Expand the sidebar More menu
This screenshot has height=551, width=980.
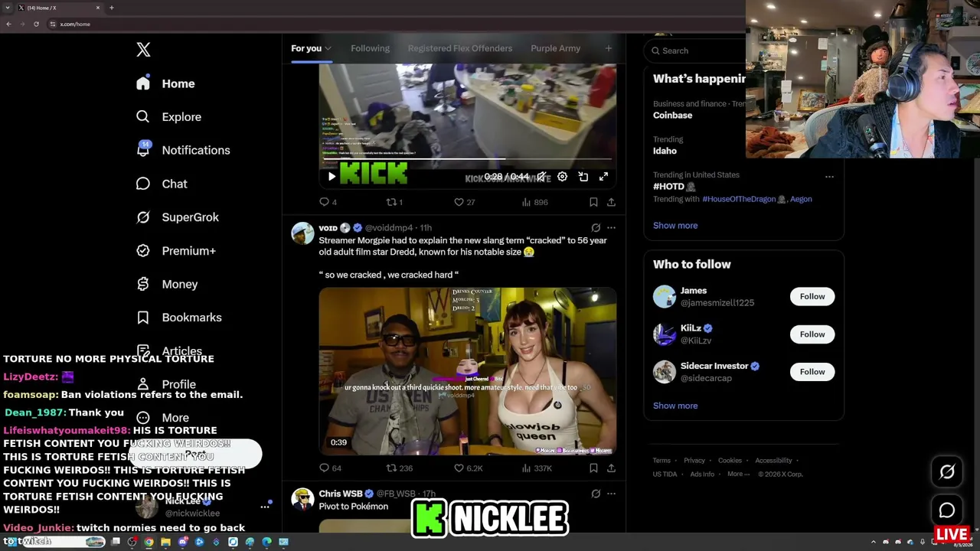tap(162, 418)
